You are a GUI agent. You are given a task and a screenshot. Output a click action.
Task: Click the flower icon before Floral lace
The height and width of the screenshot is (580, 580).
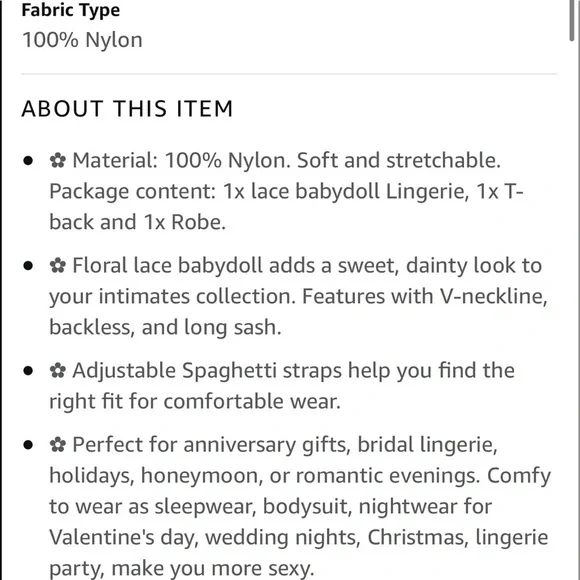pos(58,266)
